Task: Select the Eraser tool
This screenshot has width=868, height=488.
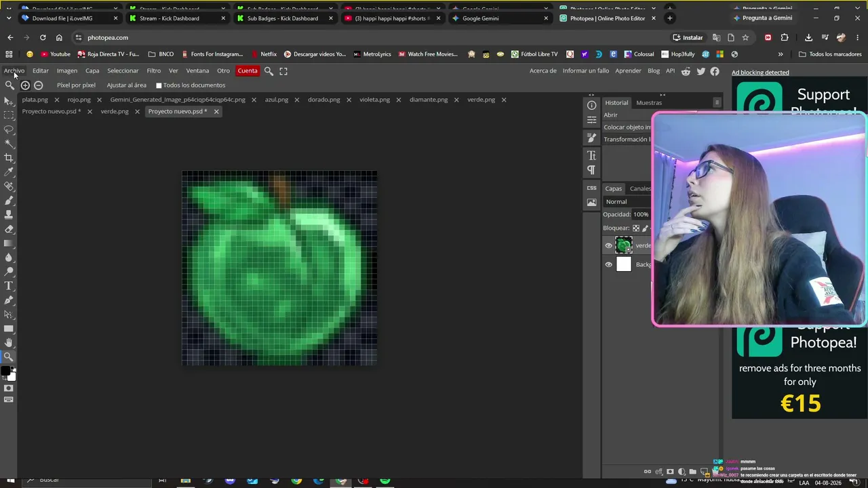Action: [x=9, y=229]
